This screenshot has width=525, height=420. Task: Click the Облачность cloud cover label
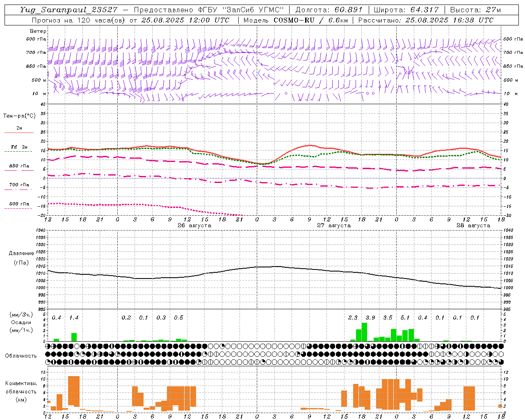tap(21, 356)
